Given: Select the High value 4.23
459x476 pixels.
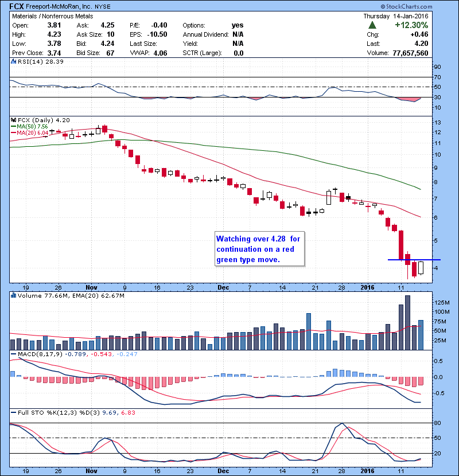Looking at the screenshot, I should [54, 34].
